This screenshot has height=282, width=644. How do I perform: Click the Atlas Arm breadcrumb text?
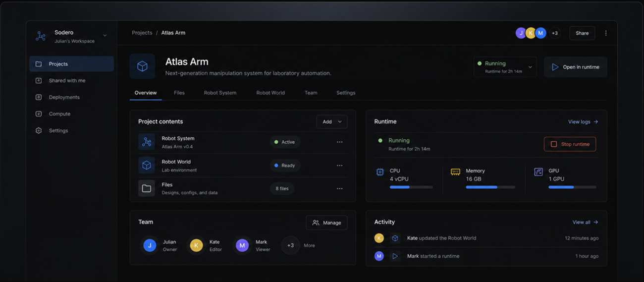pos(173,33)
